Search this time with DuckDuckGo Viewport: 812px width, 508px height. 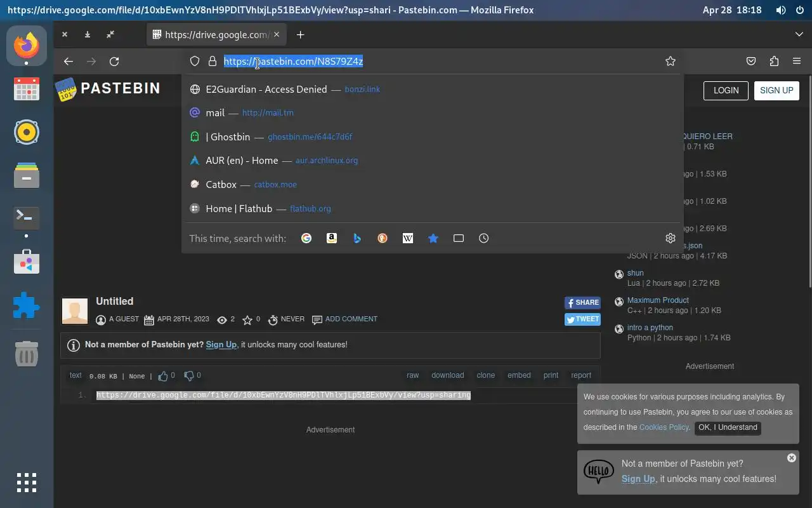tap(383, 238)
